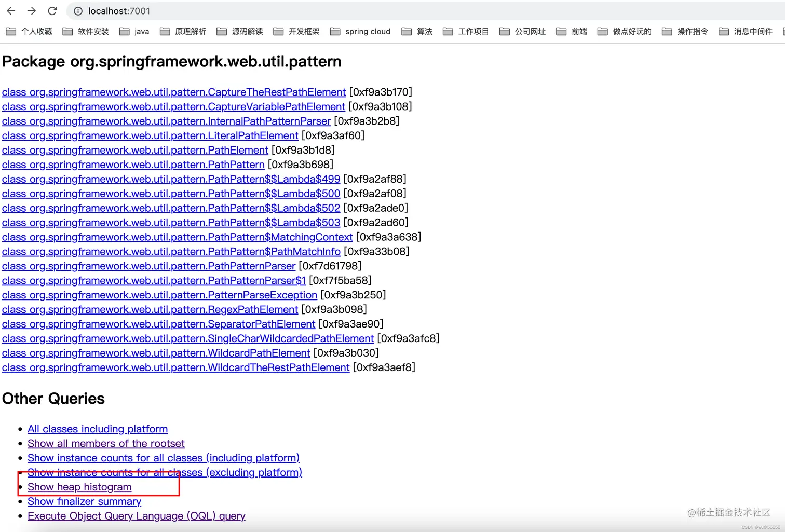Click the site info icon in address bar
785x532 pixels.
(78, 11)
